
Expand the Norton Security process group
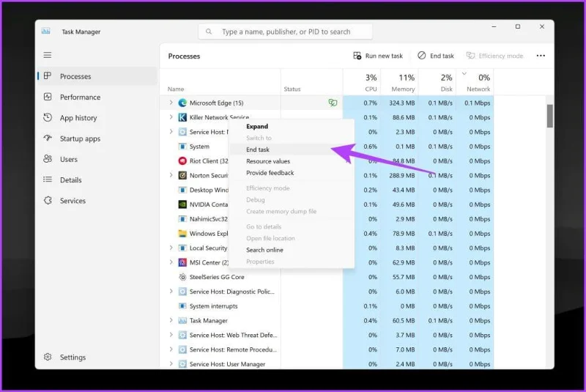tap(171, 175)
